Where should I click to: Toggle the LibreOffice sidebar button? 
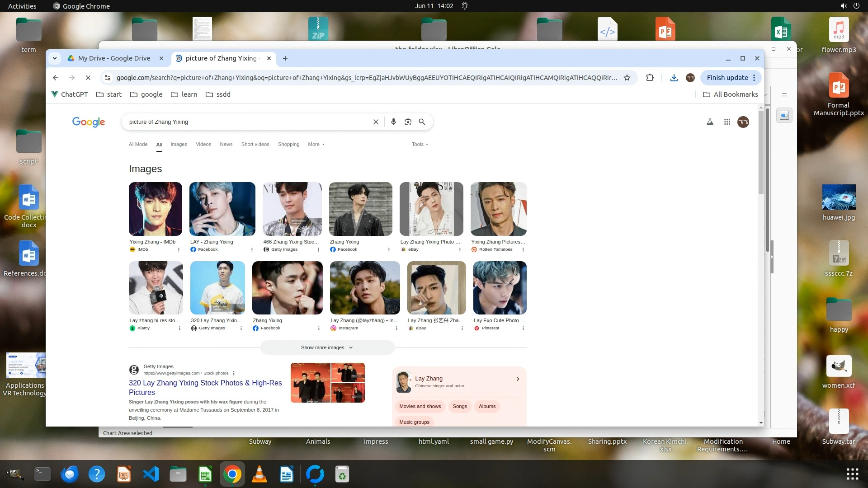coord(784,116)
